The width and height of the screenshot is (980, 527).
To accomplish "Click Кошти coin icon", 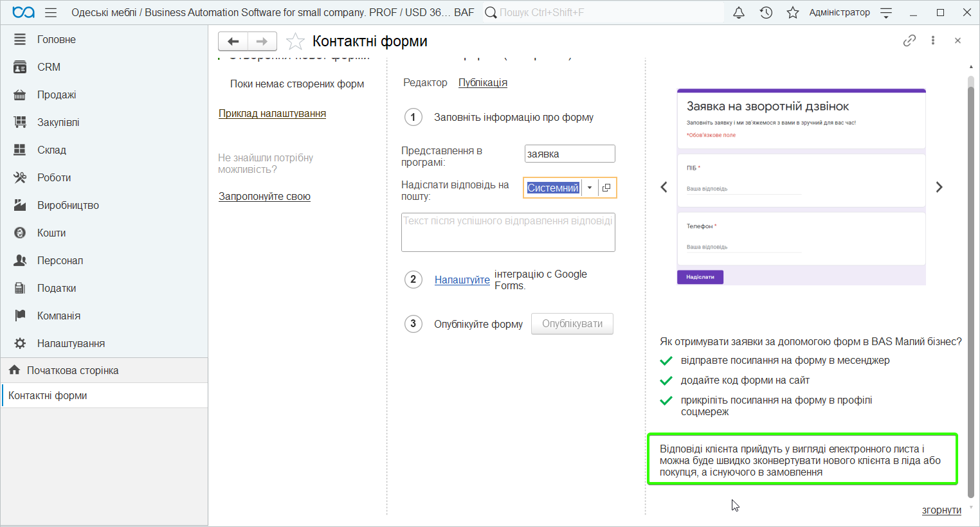I will (20, 233).
